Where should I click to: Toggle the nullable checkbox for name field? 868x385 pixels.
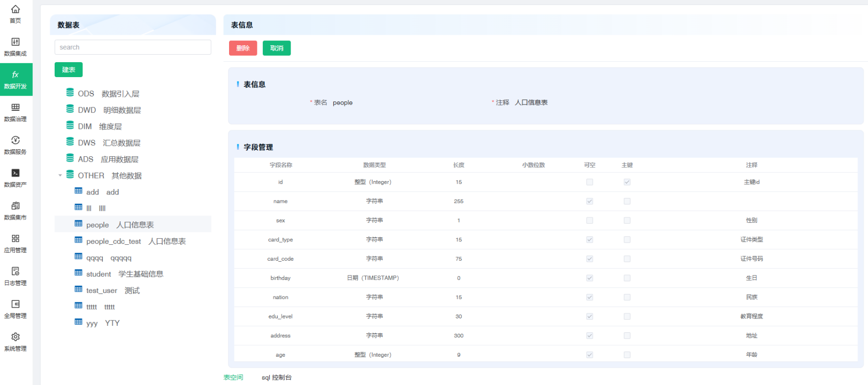(589, 201)
